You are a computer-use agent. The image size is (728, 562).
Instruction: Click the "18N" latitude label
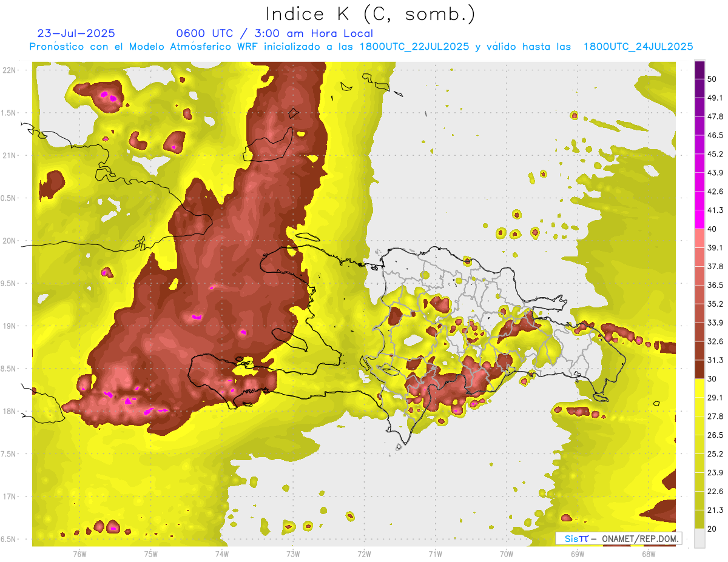click(10, 411)
